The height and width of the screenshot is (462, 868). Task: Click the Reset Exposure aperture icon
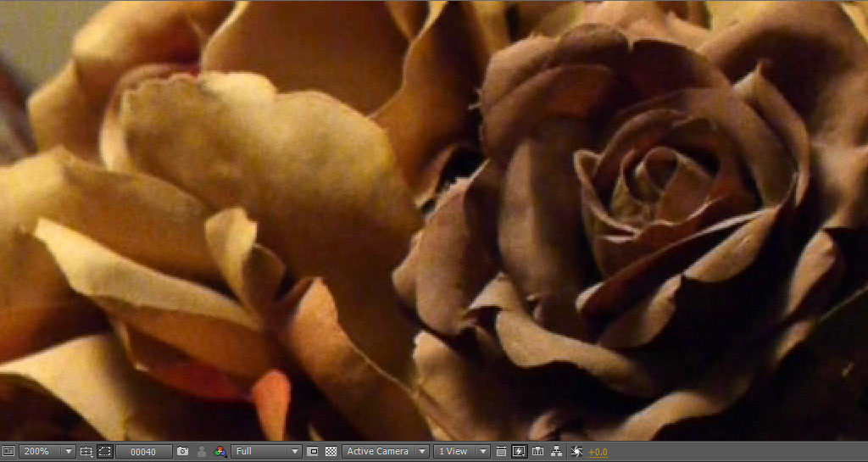pyautogui.click(x=576, y=452)
